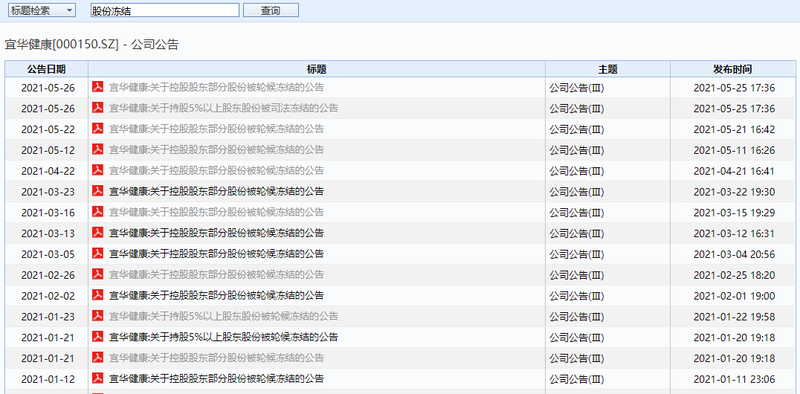
Task: Click publish time 2021-05-11 16:26
Action: point(734,151)
